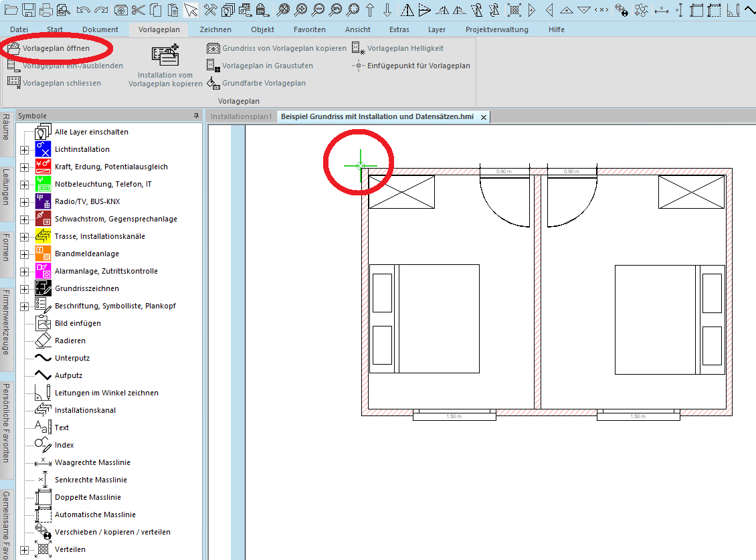Click the zoom in magnifier icon
Image resolution: width=756 pixels, height=560 pixels.
click(300, 10)
